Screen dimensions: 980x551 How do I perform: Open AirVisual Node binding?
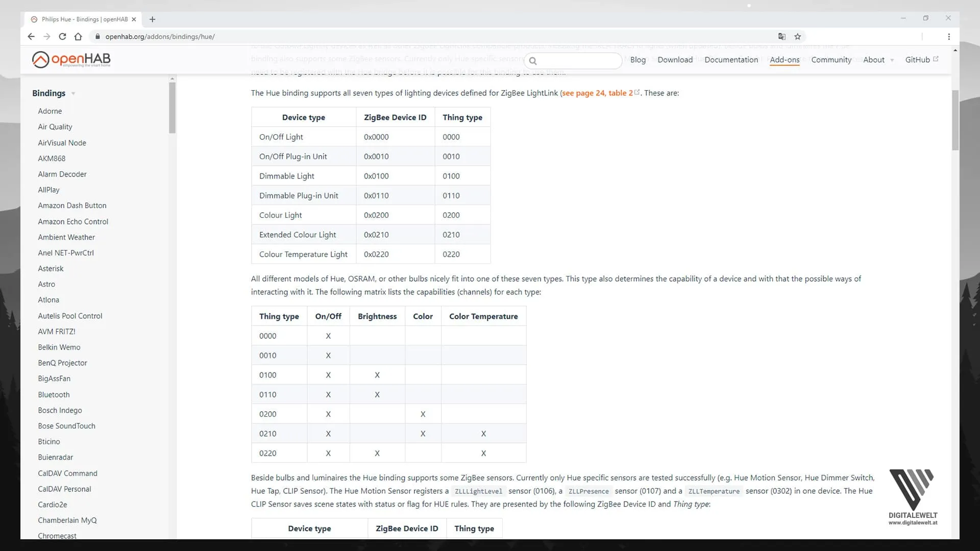[62, 143]
